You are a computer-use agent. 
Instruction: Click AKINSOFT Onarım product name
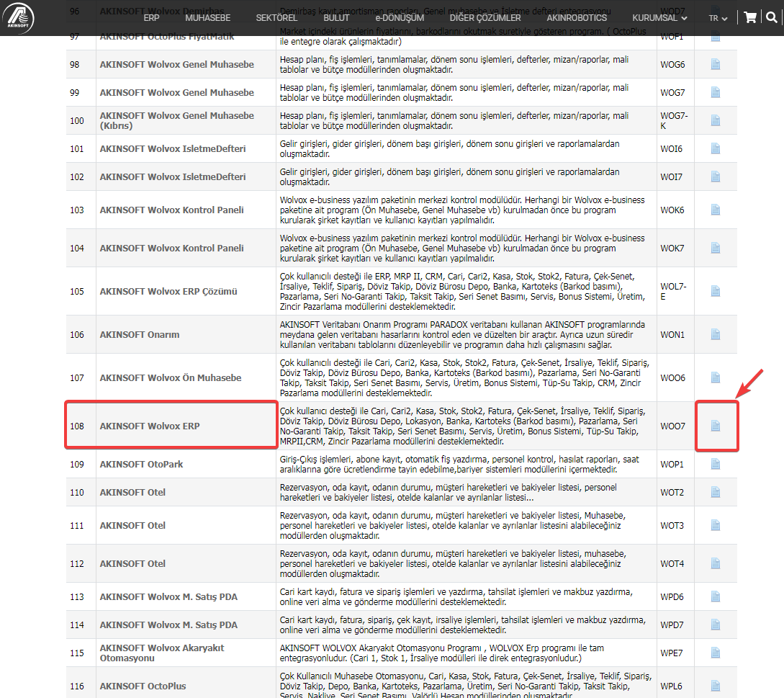tap(140, 335)
